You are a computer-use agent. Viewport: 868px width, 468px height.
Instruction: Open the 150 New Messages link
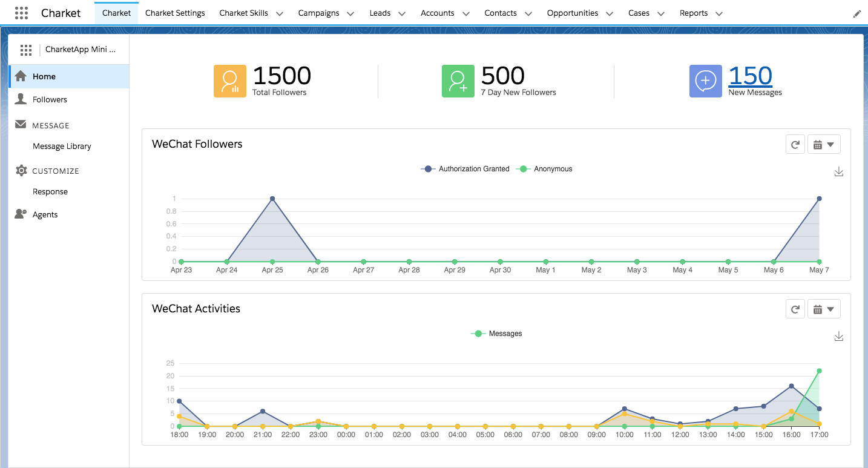coord(750,76)
